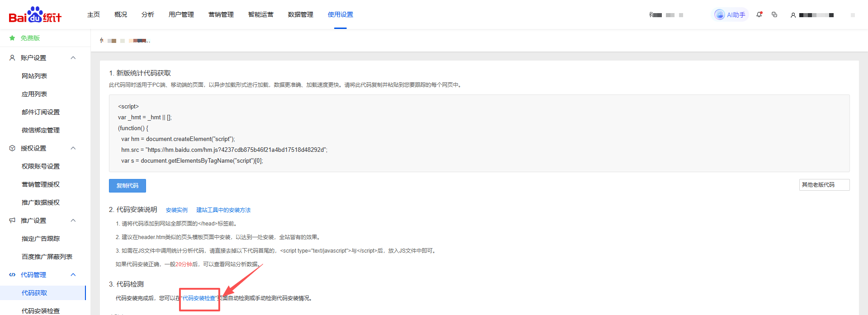Collapse the 账户设置 section

73,58
